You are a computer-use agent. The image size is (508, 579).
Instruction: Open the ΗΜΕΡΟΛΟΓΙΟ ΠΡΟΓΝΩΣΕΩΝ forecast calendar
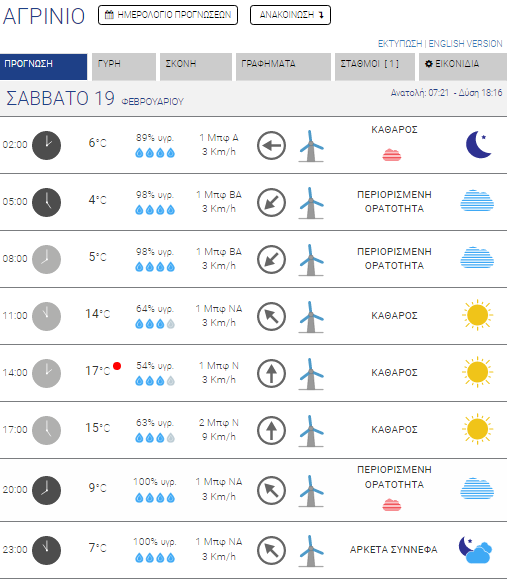(x=168, y=15)
